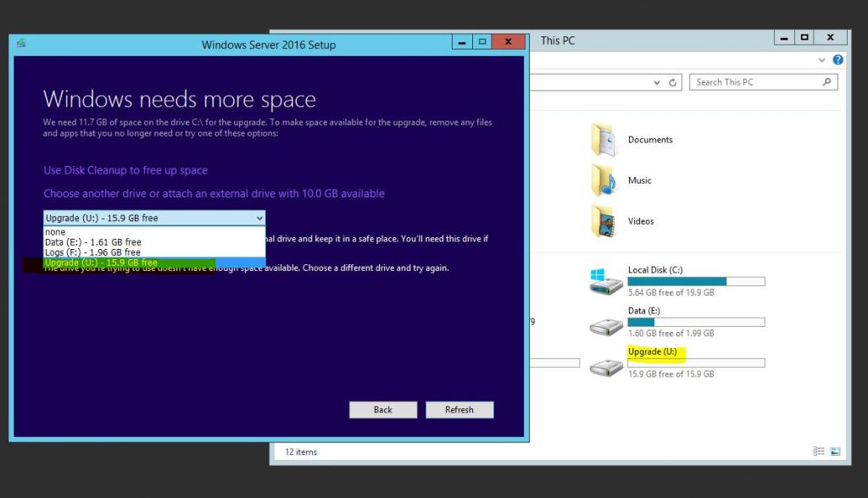Click the Back button in Setup
The height and width of the screenshot is (498, 868).
coord(382,409)
